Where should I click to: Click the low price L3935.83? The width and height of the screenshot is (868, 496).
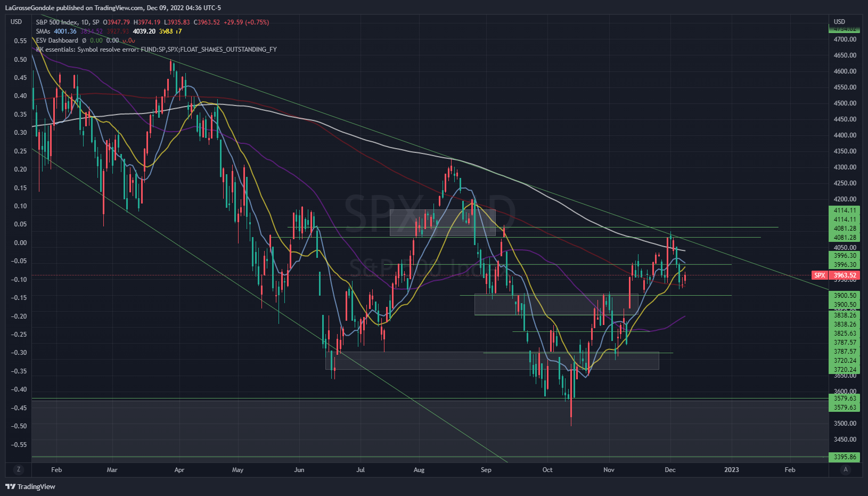click(177, 22)
